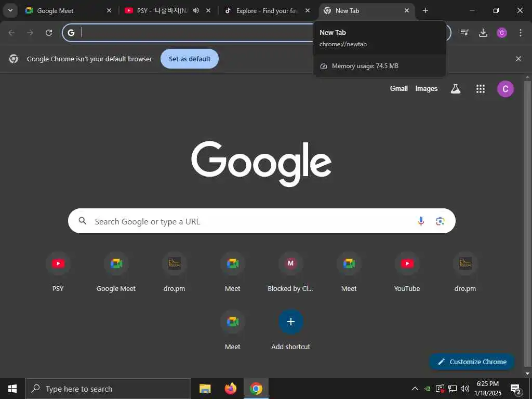Click Customize Chrome button

click(472, 362)
